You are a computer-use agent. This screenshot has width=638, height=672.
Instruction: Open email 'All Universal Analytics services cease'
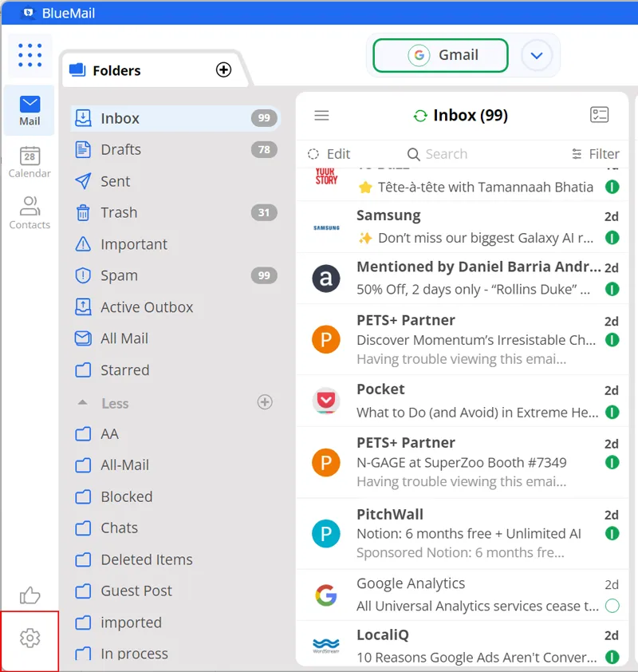point(463,595)
